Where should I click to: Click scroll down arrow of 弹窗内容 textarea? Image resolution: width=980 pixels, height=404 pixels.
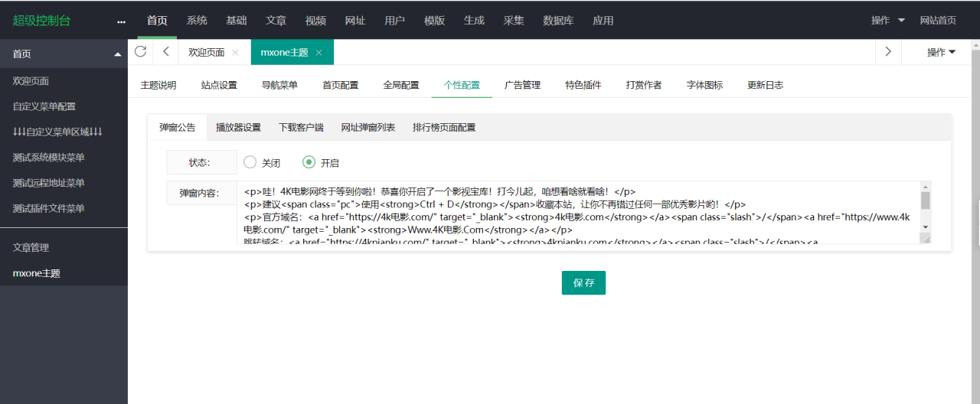(x=926, y=227)
